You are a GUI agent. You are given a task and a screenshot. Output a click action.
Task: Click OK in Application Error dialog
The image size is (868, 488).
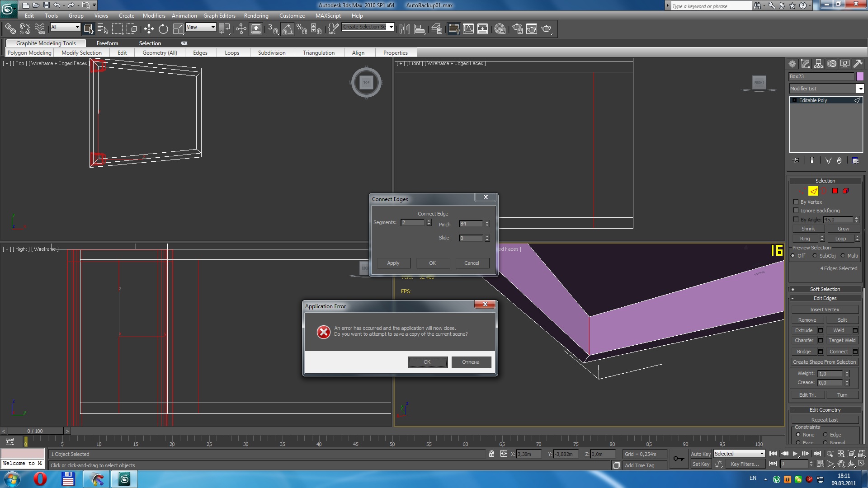(x=427, y=362)
